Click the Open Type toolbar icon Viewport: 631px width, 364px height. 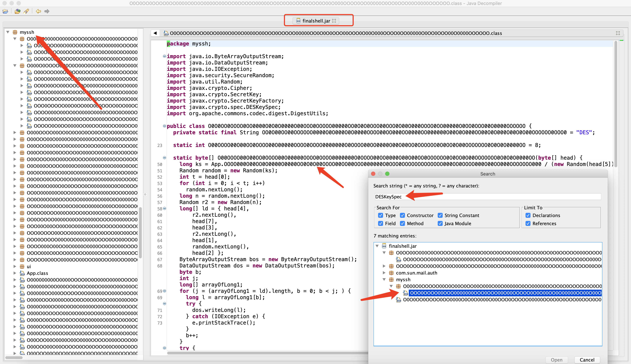[x=17, y=11]
